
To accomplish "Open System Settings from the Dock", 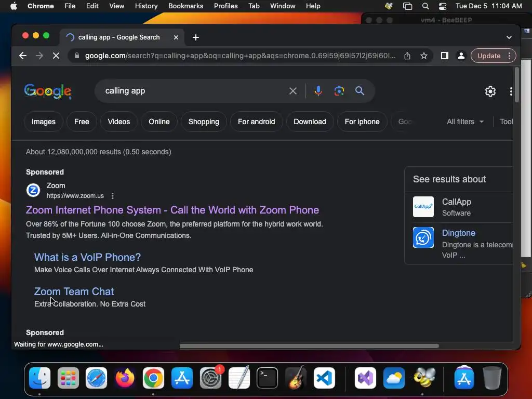I will tap(210, 378).
